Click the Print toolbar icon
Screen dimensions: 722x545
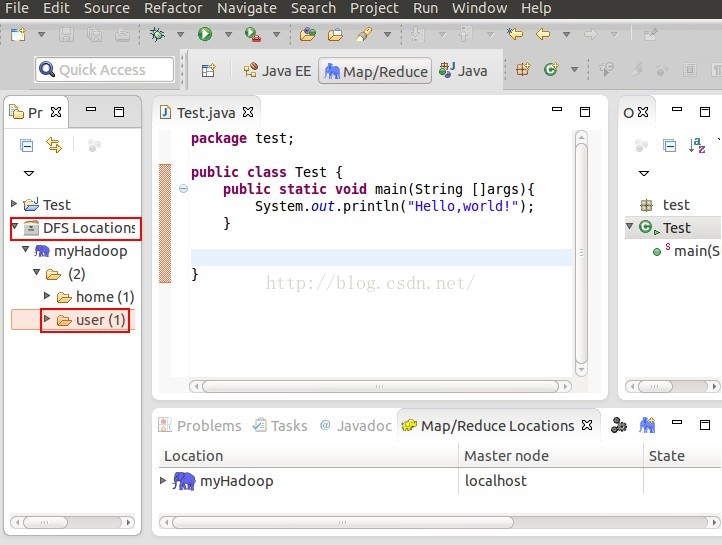tap(122, 35)
